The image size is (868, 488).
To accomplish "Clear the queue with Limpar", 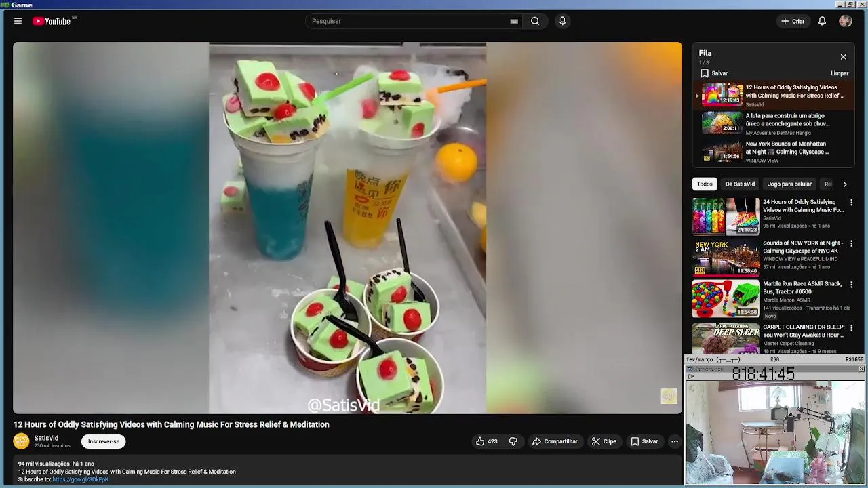I will (840, 73).
